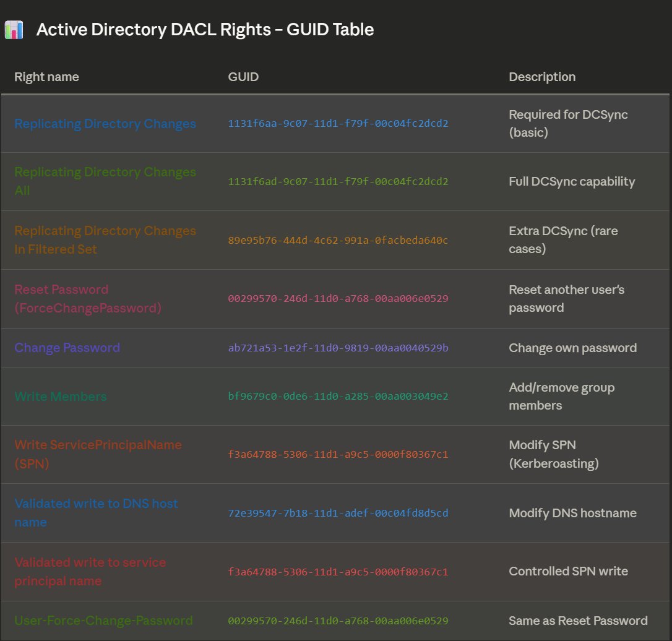Viewport: 672px width, 641px height.
Task: Select the GUID in the Write ServicePrincipalName row
Action: 338,454
